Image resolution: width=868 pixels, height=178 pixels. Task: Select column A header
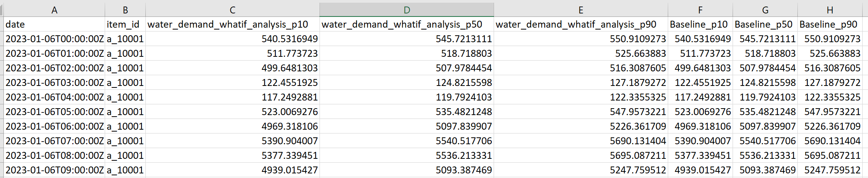pyautogui.click(x=54, y=10)
